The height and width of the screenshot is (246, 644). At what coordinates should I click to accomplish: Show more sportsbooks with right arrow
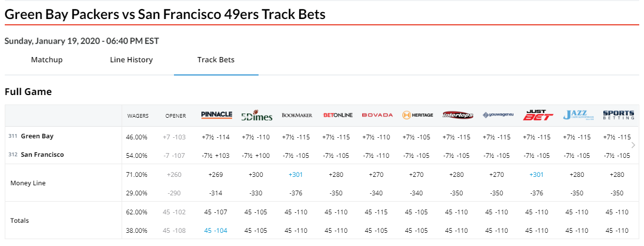click(633, 145)
